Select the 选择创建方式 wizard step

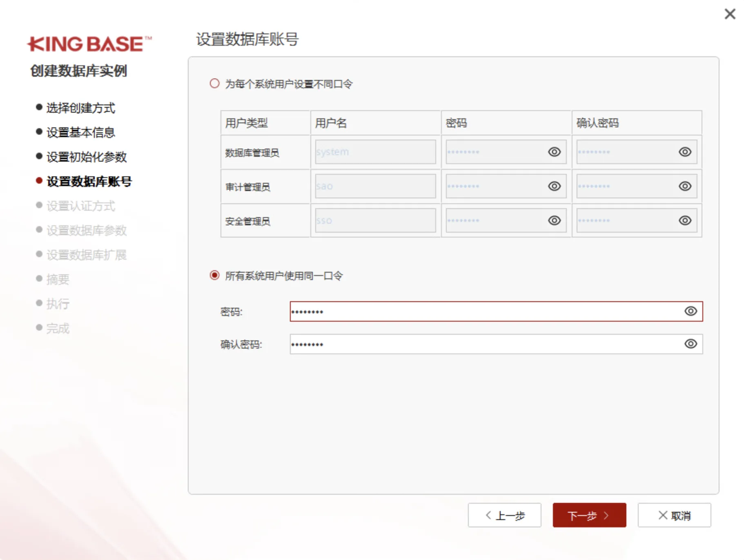pyautogui.click(x=81, y=108)
